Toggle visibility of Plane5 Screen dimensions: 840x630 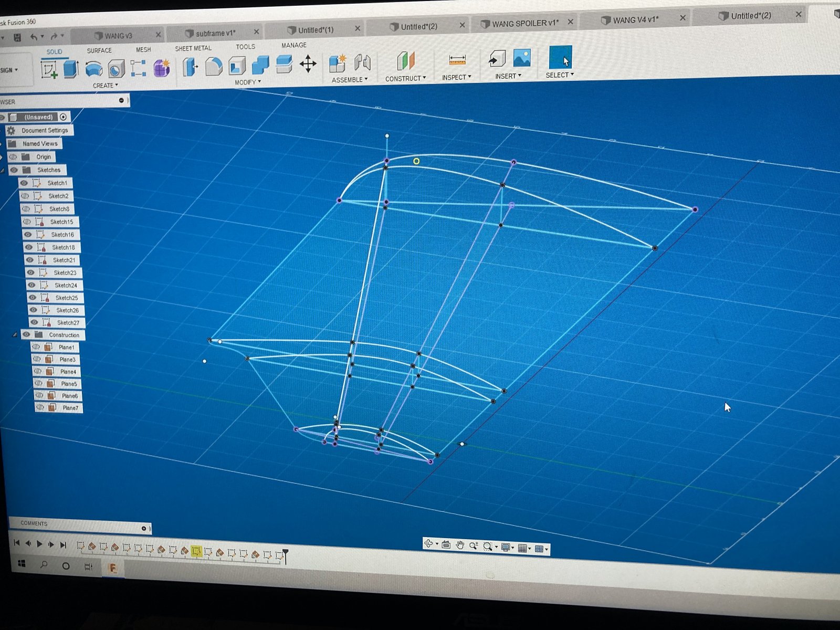point(38,383)
